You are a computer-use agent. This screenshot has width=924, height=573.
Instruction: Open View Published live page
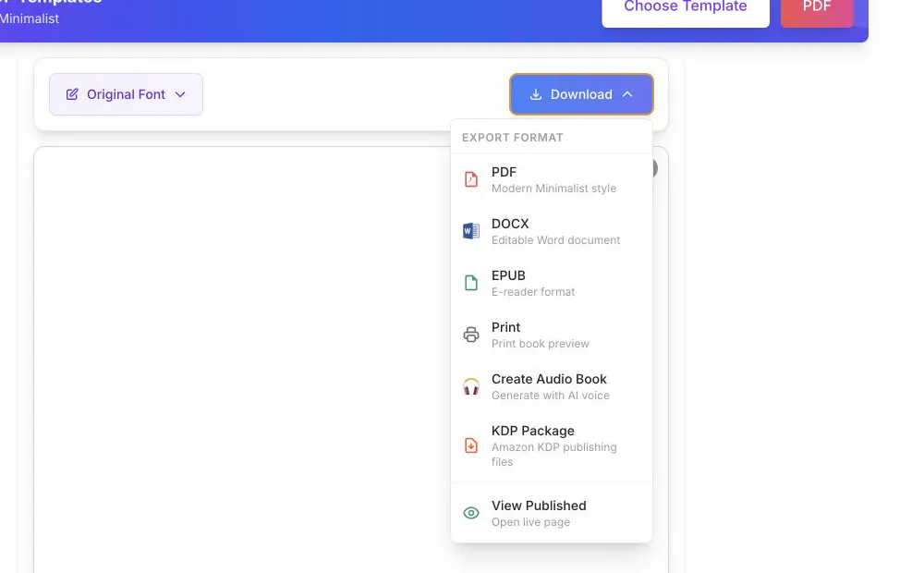[x=552, y=514]
